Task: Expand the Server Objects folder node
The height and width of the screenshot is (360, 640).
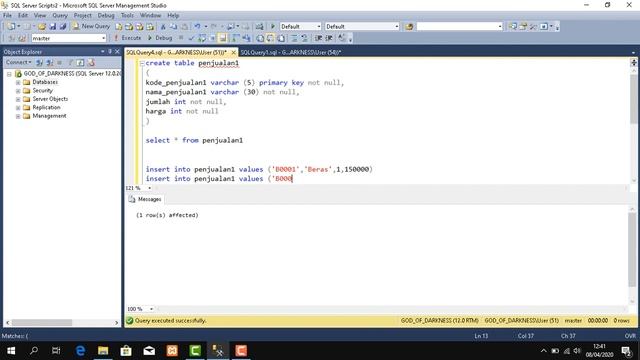Action: point(18,99)
